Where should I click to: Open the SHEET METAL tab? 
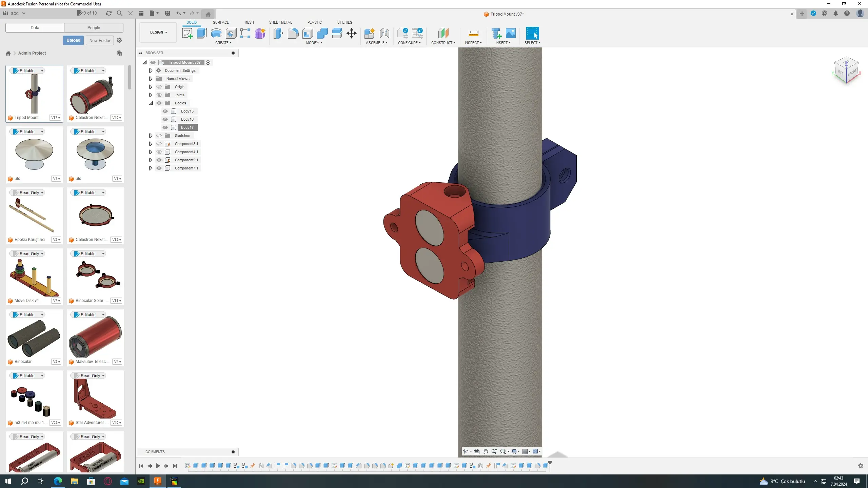(x=280, y=22)
